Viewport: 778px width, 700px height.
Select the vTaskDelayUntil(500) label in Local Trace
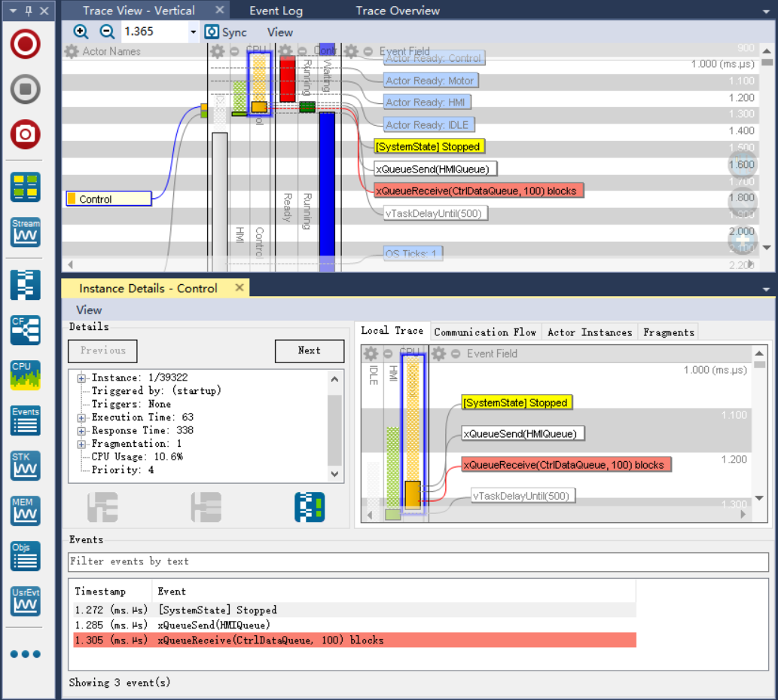pyautogui.click(x=523, y=496)
